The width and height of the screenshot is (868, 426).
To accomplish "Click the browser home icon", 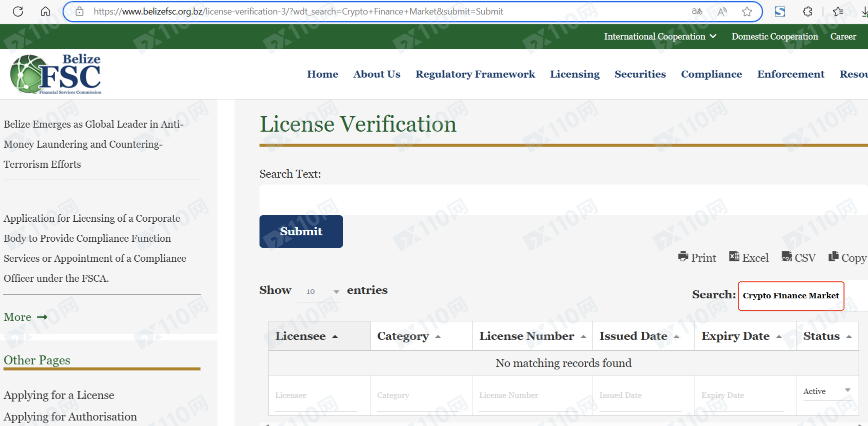I will 45,12.
